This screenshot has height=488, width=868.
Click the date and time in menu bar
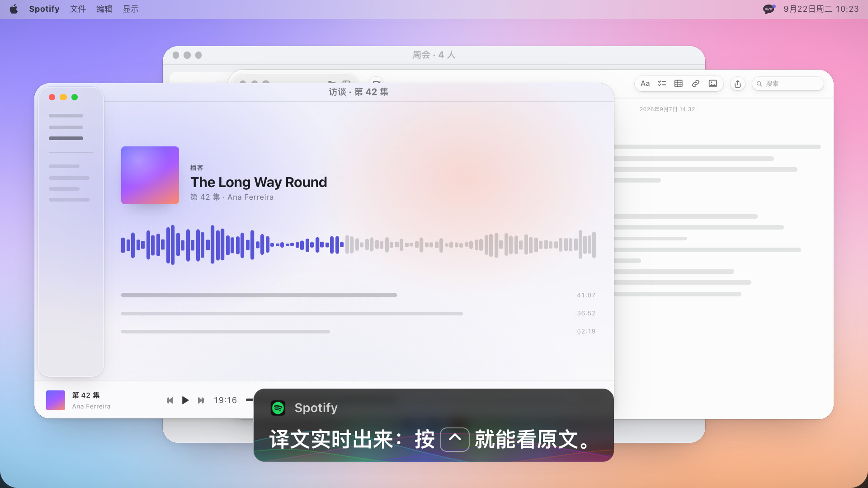click(x=821, y=9)
